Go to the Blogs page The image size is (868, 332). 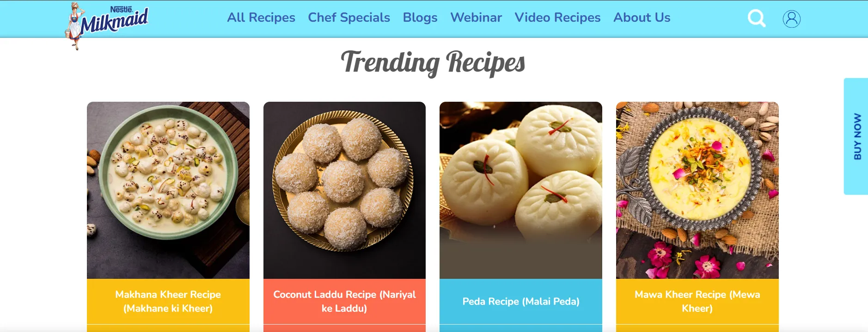(420, 18)
